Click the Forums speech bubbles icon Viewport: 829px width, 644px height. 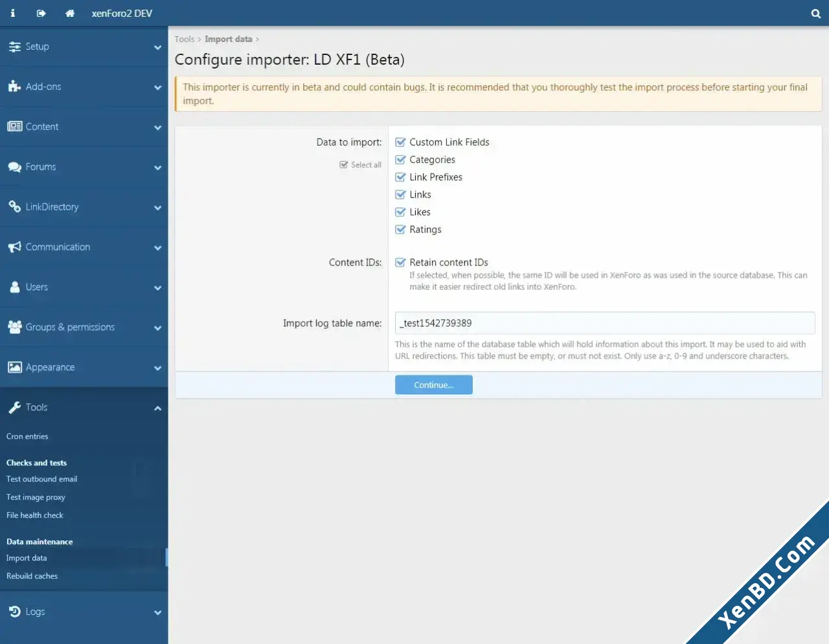click(x=14, y=166)
